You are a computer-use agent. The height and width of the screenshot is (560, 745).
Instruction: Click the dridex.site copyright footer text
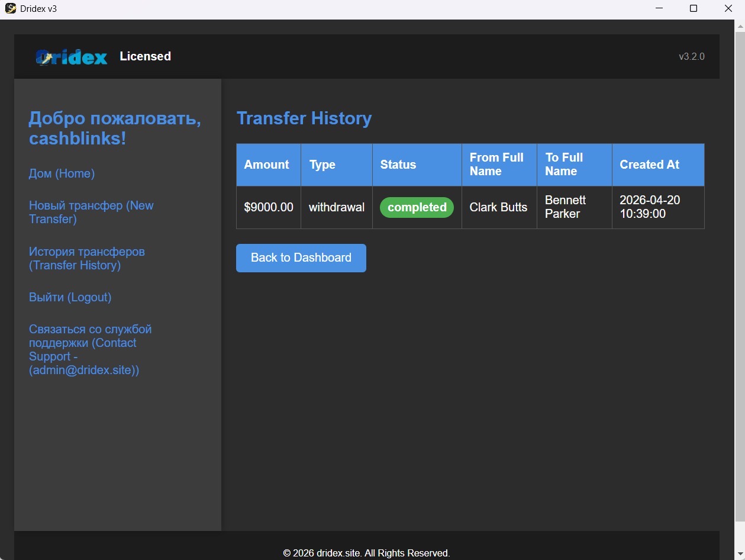click(x=367, y=553)
